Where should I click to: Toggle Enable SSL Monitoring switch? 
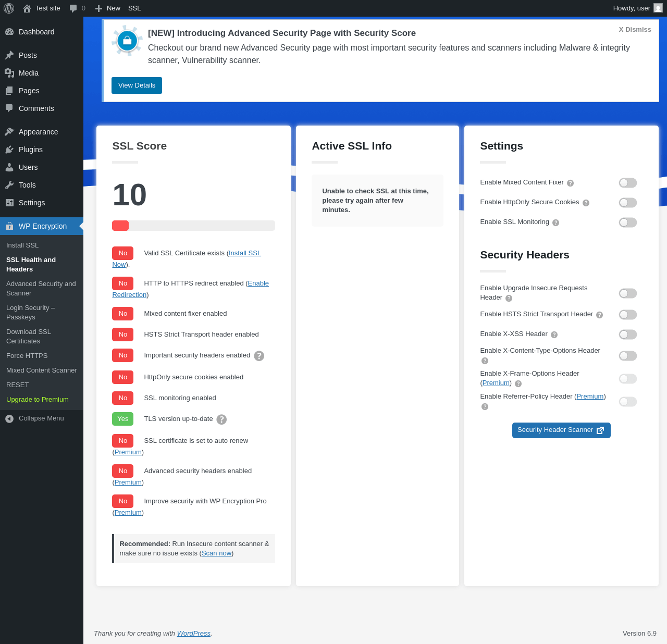click(628, 222)
